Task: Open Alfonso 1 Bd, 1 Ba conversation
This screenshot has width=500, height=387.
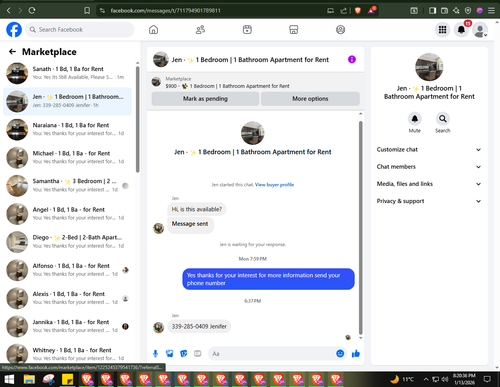Action: 67,270
